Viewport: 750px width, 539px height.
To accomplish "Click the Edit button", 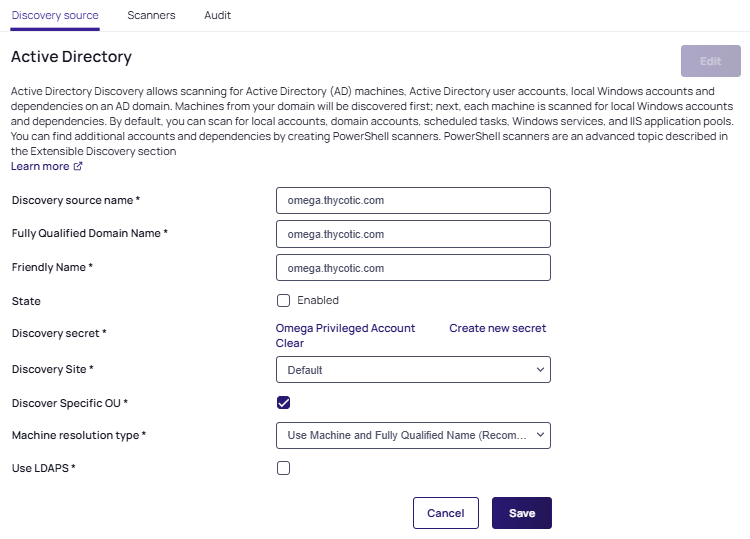I will point(710,61).
